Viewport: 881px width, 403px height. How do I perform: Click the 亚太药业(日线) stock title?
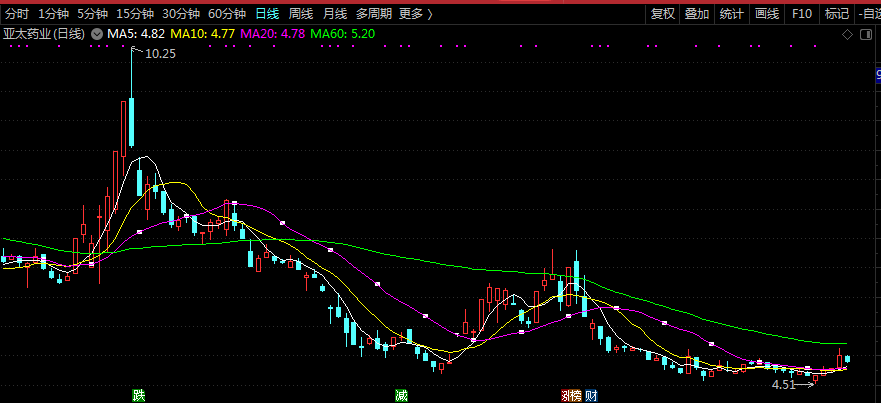44,34
